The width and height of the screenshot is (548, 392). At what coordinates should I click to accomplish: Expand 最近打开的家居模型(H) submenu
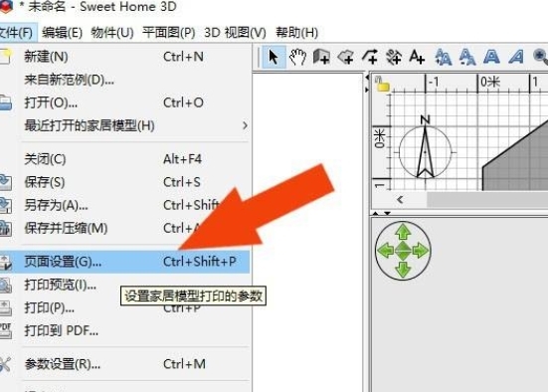coord(124,125)
